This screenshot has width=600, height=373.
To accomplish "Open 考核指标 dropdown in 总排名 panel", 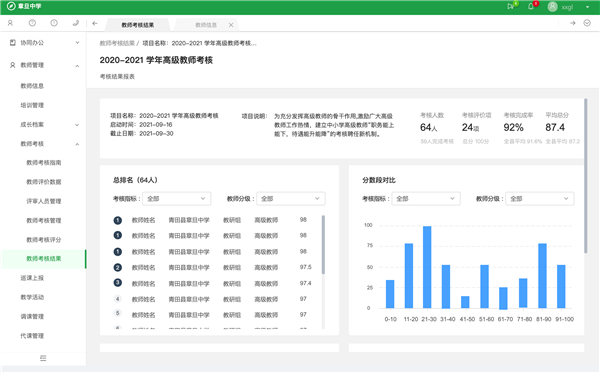I will [176, 199].
